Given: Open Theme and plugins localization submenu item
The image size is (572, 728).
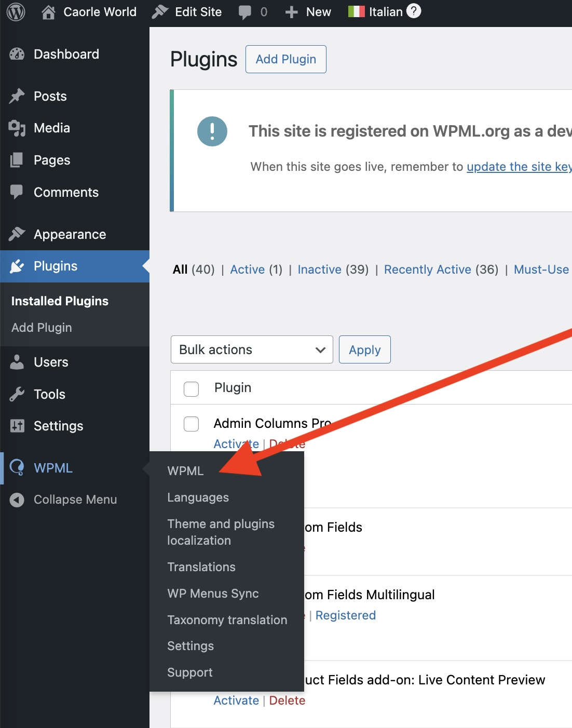Looking at the screenshot, I should pos(221,532).
